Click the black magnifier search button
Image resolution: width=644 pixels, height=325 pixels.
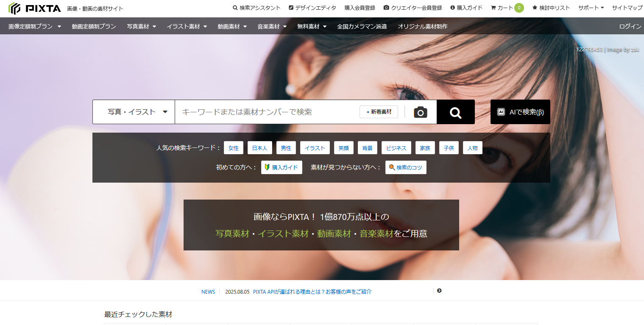(x=455, y=112)
